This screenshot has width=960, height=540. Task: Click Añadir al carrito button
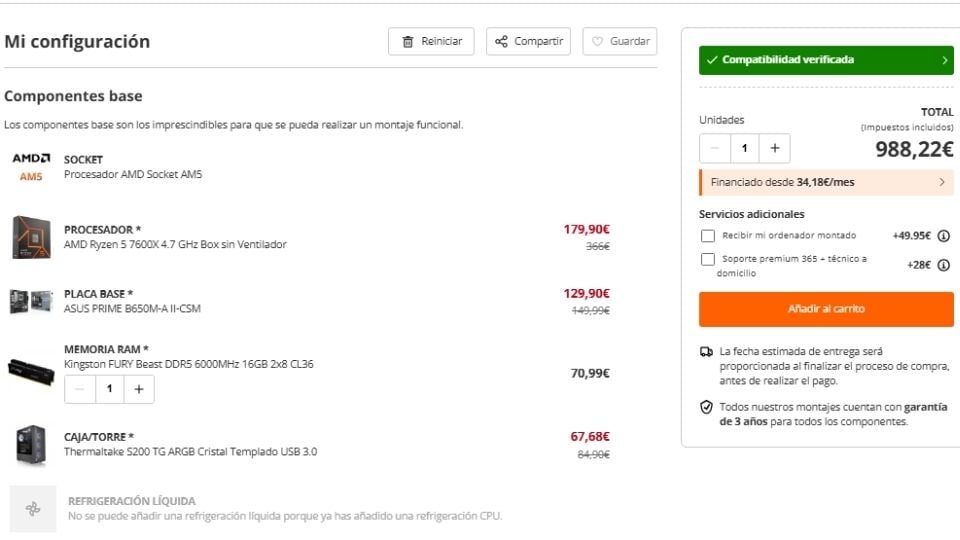point(826,309)
